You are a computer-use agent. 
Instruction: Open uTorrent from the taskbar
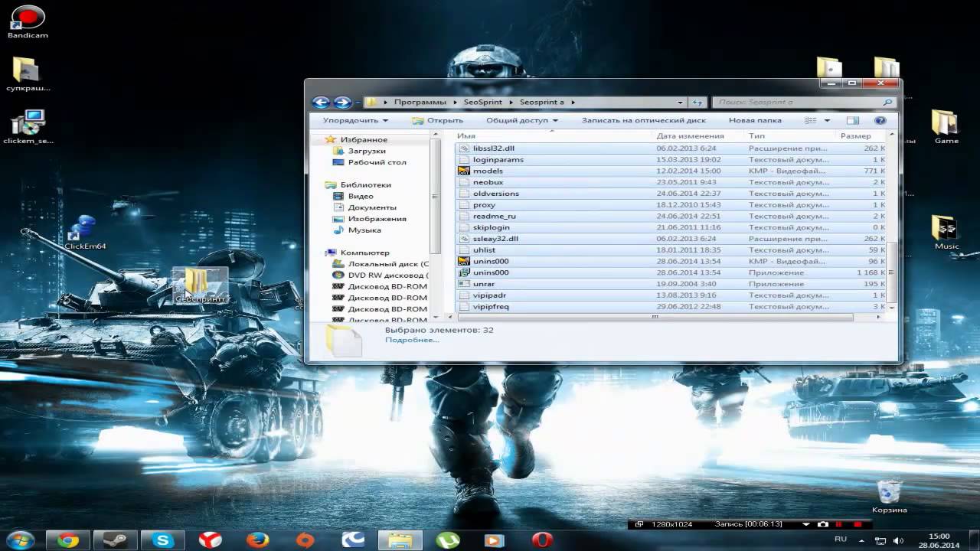[x=448, y=540]
